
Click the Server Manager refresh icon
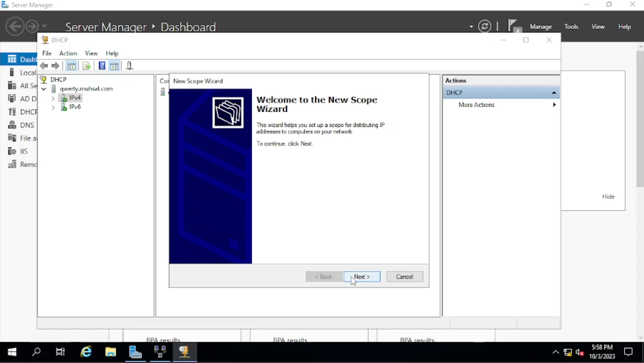(x=485, y=27)
